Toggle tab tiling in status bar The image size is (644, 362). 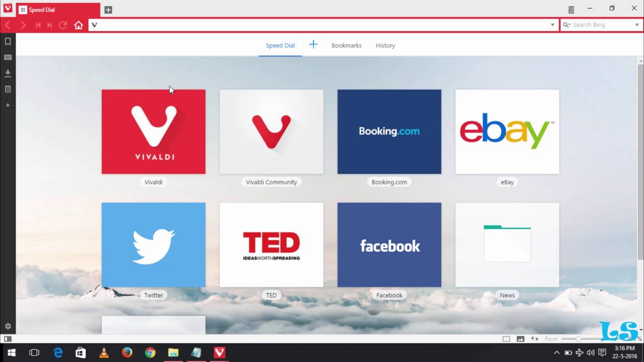(506, 339)
